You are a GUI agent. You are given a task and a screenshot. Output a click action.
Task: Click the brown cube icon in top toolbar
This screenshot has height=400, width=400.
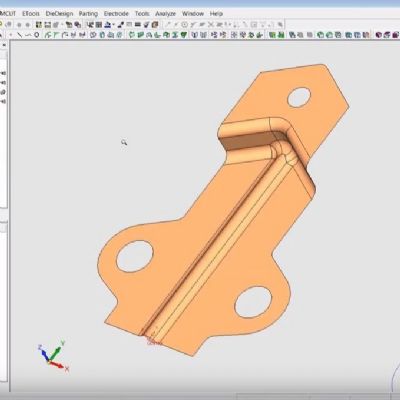[x=155, y=24]
